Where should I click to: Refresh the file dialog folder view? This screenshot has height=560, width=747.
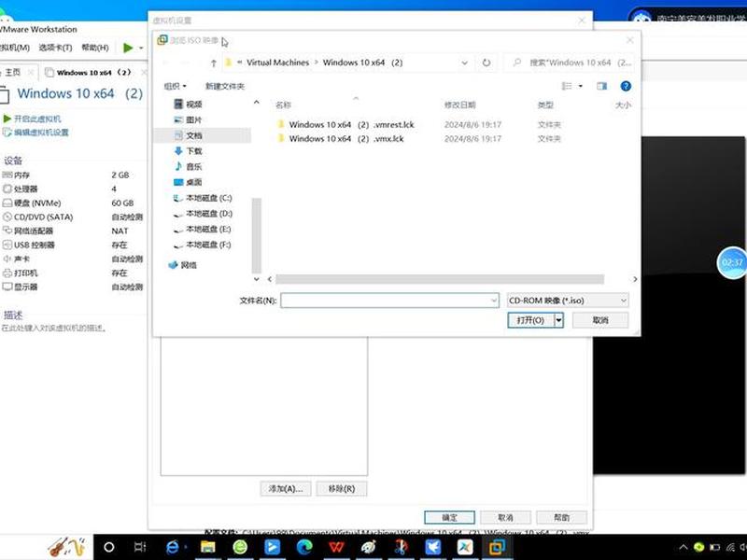tap(486, 63)
